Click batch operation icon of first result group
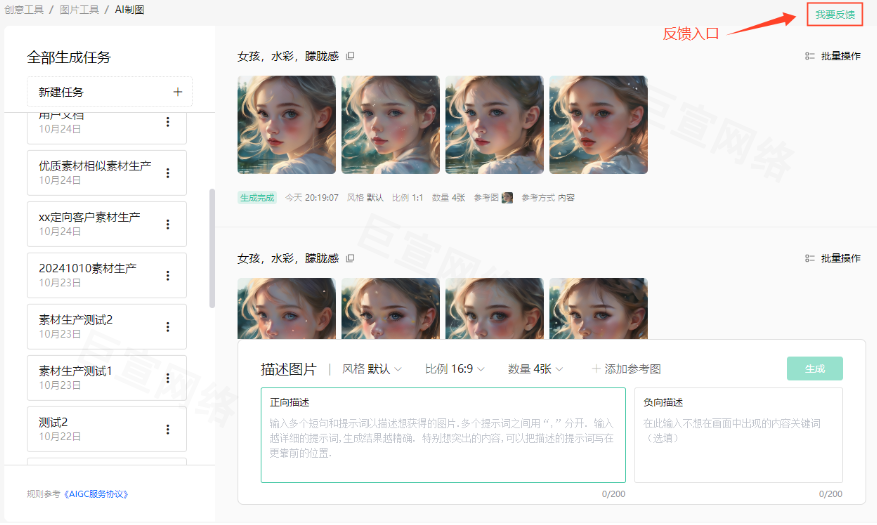The height and width of the screenshot is (525, 877). (x=809, y=56)
